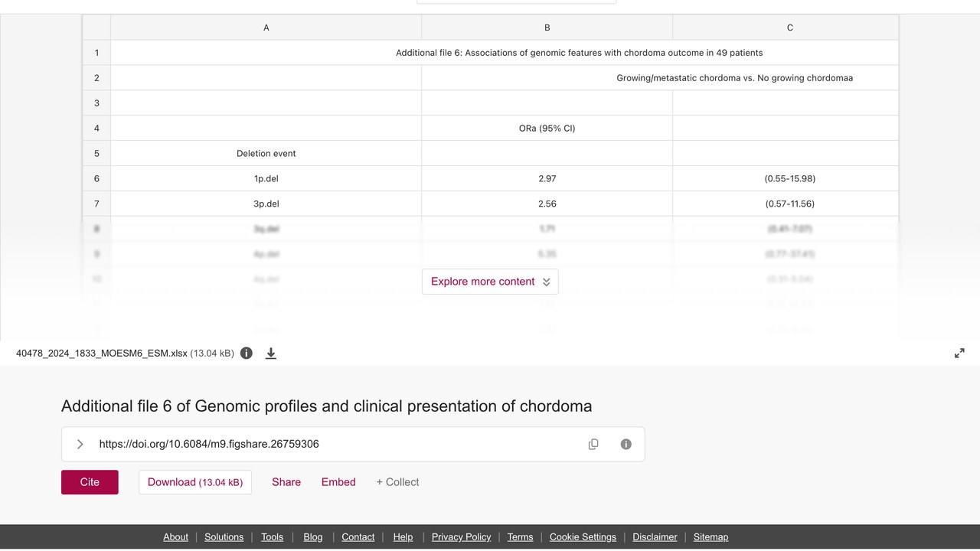
Task: Click the Cite button
Action: (90, 482)
